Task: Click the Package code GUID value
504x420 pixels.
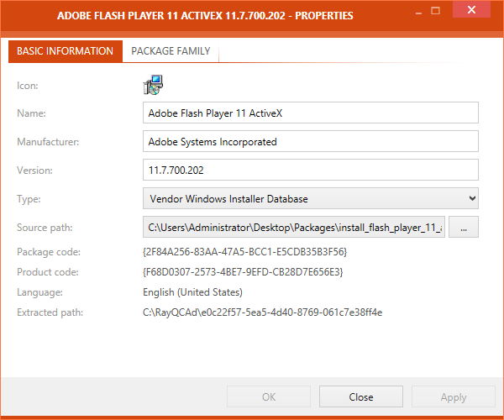Action: (x=244, y=252)
